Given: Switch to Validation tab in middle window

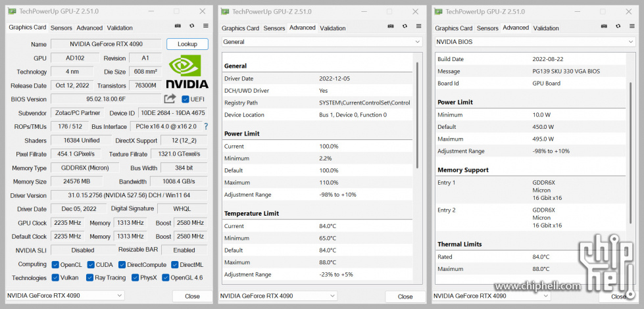Looking at the screenshot, I should [x=333, y=28].
